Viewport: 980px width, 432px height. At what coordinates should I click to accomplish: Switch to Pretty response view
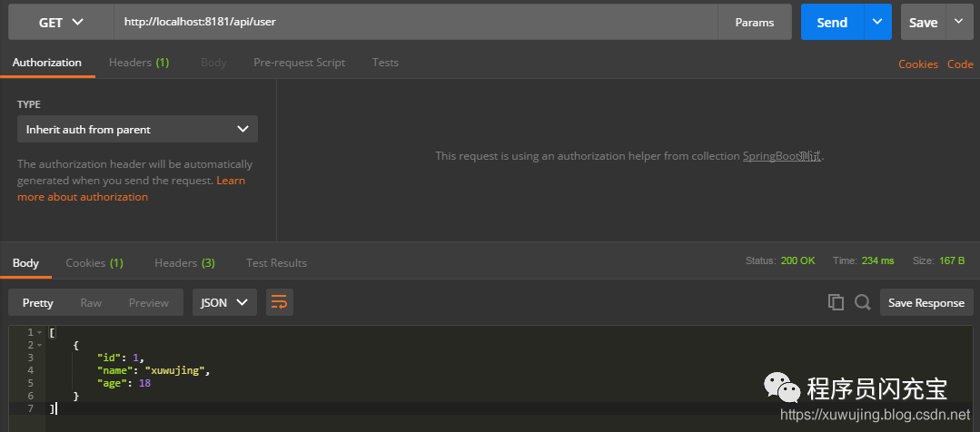pos(37,303)
